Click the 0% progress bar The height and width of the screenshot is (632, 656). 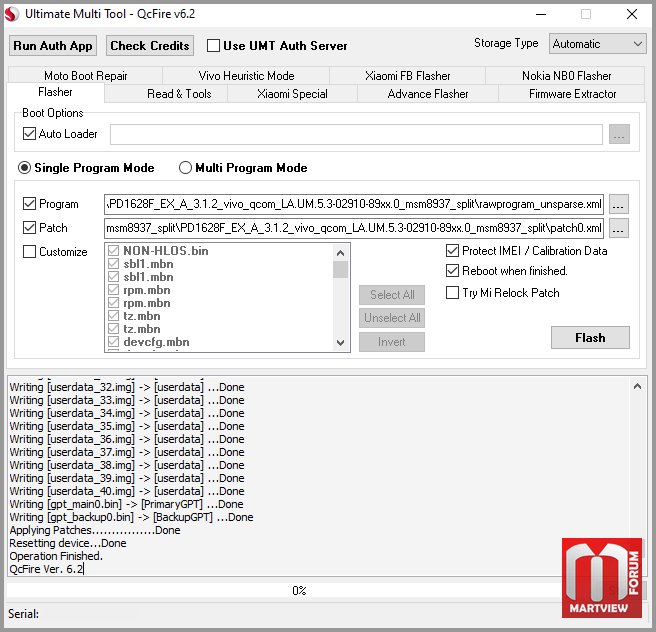[x=299, y=590]
